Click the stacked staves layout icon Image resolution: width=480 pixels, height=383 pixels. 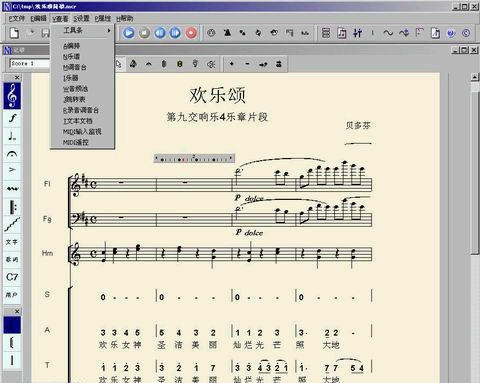pyautogui.click(x=326, y=33)
